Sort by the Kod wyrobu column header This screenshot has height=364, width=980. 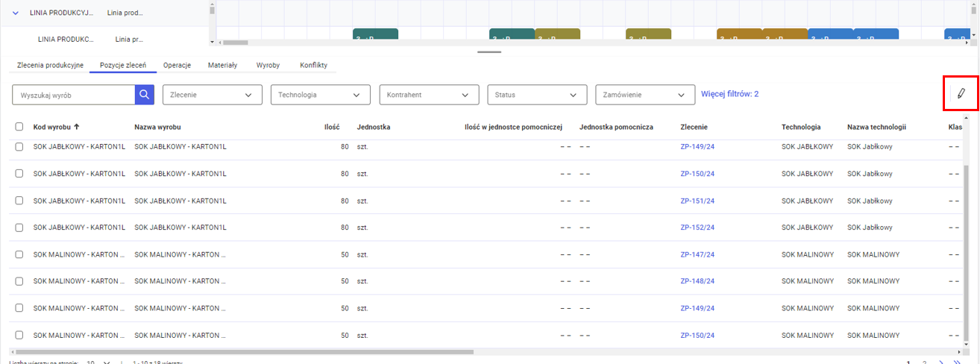point(51,127)
